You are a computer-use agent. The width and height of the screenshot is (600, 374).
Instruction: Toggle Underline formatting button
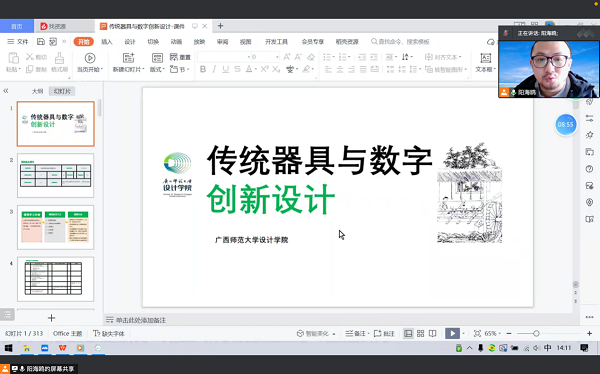click(226, 69)
